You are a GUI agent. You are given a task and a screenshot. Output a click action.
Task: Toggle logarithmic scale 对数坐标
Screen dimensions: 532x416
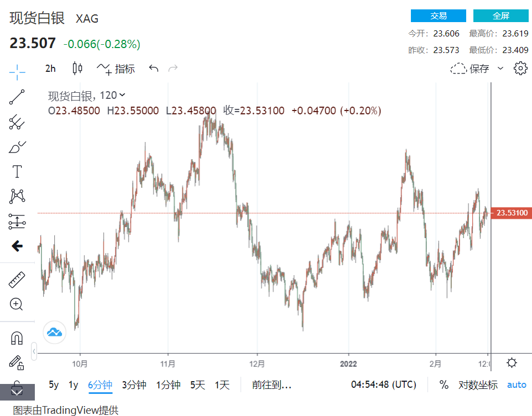[478, 385]
